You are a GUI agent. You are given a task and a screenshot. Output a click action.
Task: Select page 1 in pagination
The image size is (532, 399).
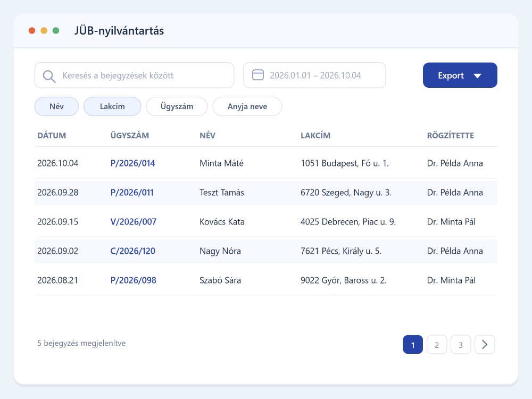pos(413,344)
